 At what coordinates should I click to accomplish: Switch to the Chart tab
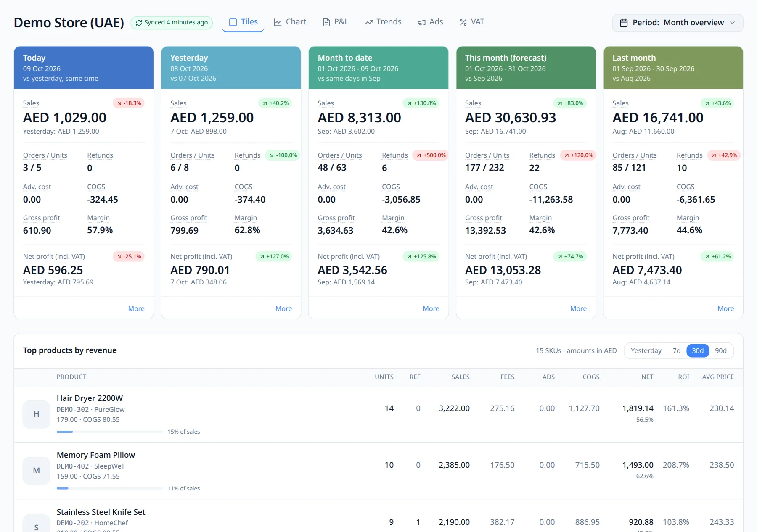tap(290, 22)
